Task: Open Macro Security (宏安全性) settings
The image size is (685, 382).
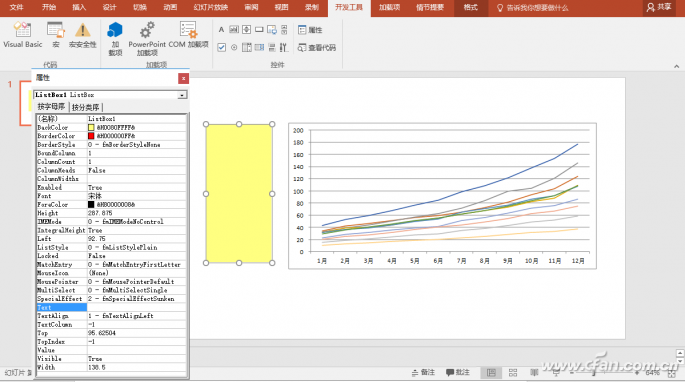Action: (x=82, y=35)
